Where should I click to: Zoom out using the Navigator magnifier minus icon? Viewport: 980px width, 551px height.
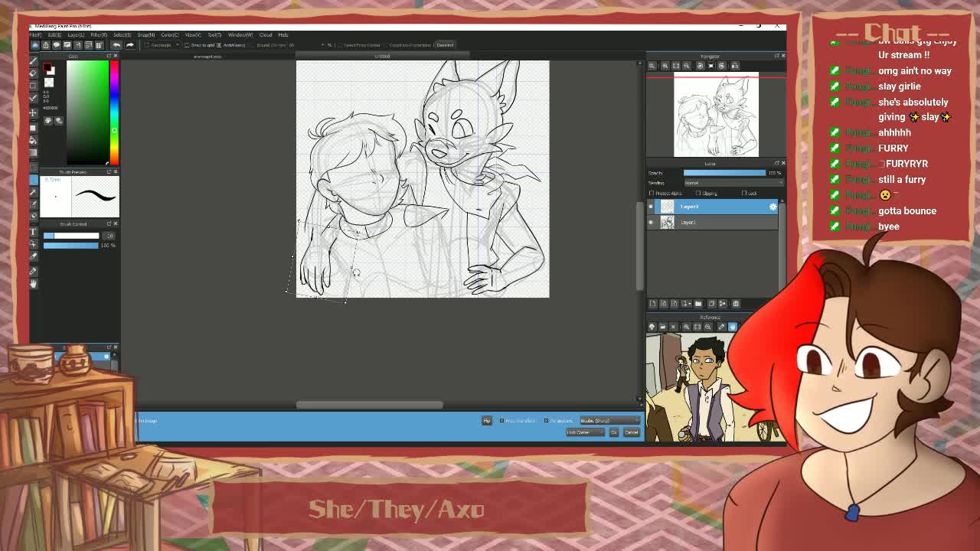tap(686, 66)
